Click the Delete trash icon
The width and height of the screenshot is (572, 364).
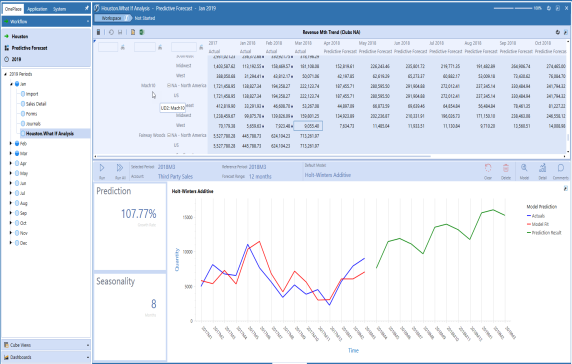point(506,168)
